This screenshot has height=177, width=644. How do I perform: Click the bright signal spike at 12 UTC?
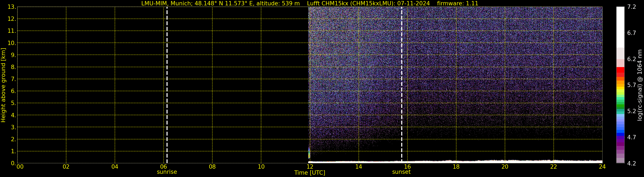tap(309, 153)
